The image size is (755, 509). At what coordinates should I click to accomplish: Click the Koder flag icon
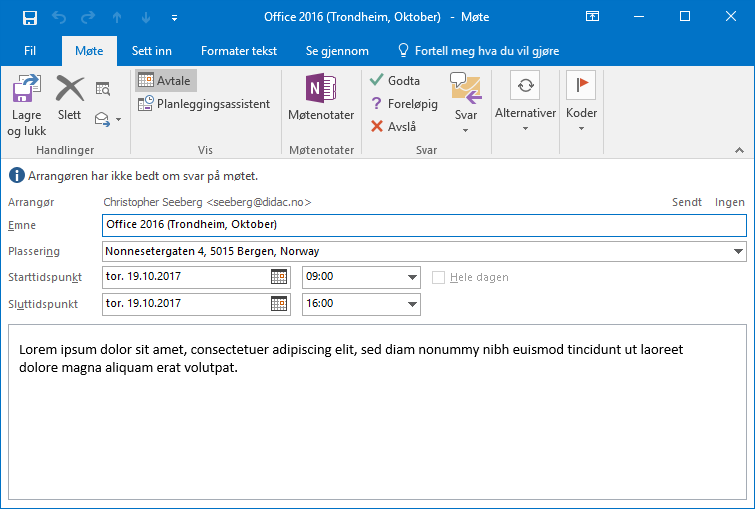(x=581, y=87)
